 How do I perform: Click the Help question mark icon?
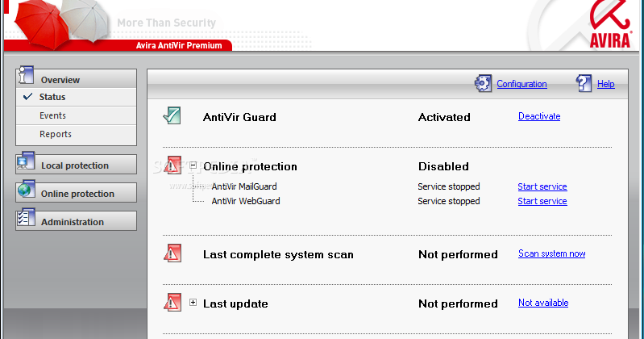584,83
